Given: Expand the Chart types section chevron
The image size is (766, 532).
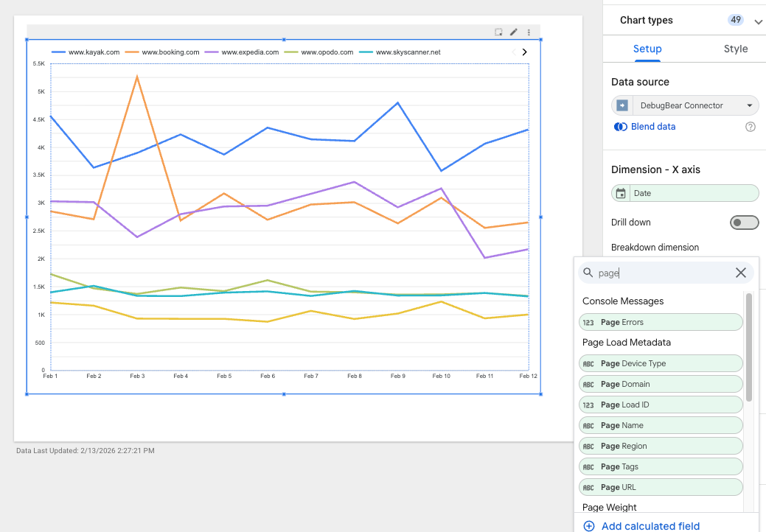Looking at the screenshot, I should click(758, 21).
